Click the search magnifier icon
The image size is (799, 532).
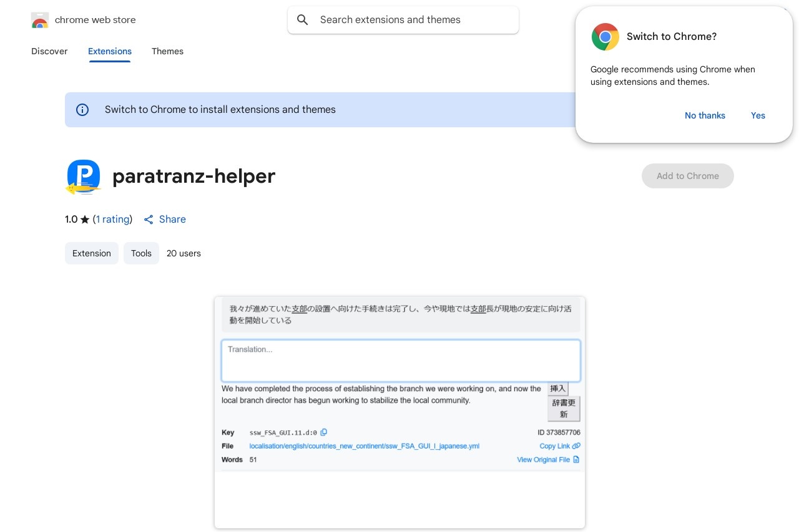tap(303, 20)
